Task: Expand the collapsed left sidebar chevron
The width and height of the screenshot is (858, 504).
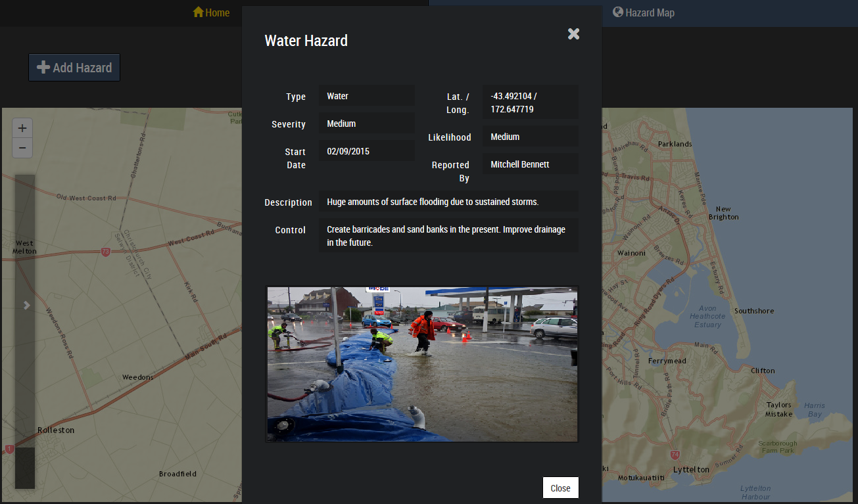Action: (x=26, y=305)
